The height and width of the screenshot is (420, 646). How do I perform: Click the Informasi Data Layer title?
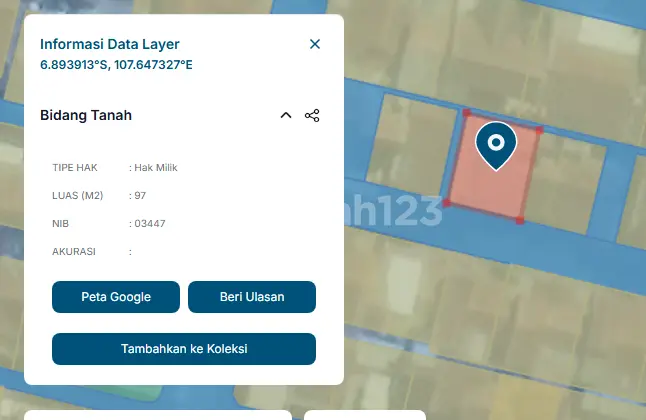[110, 44]
